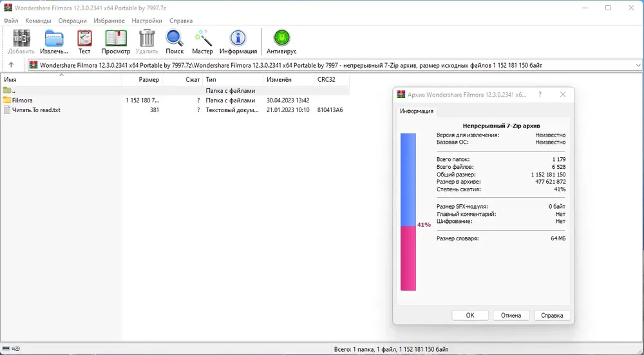The height and width of the screenshot is (355, 644).
Task: Run the Тест archive test tool
Action: pyautogui.click(x=84, y=38)
